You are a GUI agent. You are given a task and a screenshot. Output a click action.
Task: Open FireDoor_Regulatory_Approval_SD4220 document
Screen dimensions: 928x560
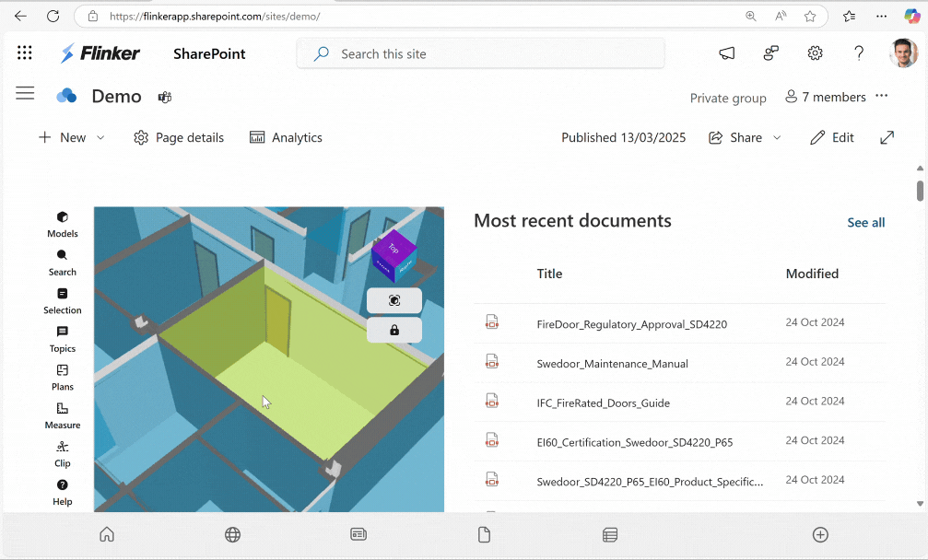click(x=631, y=324)
